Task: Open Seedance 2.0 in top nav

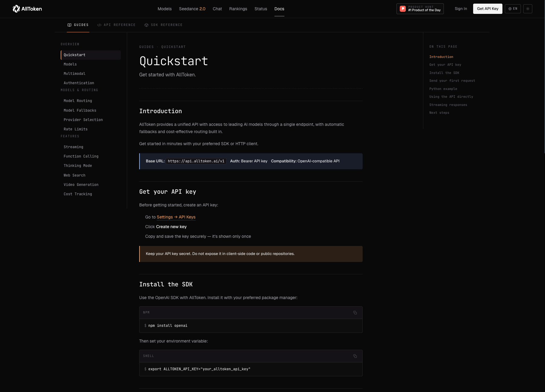Action: 192,9
